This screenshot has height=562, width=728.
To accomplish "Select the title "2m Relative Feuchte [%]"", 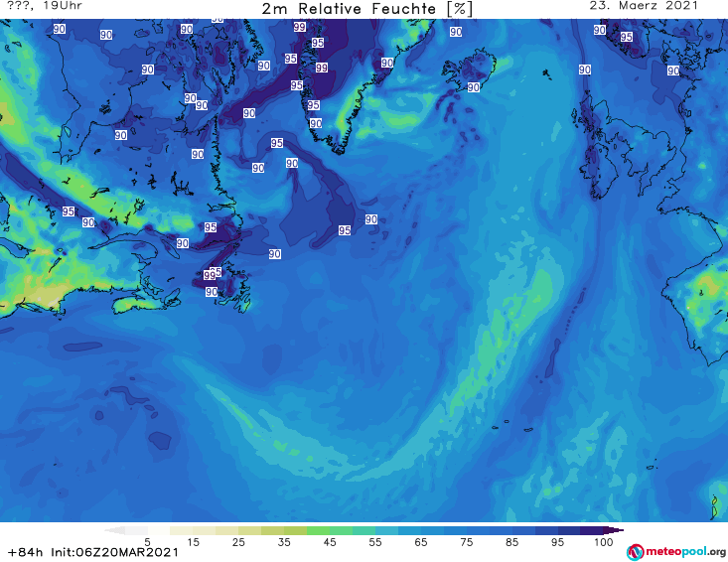I will pos(367,9).
